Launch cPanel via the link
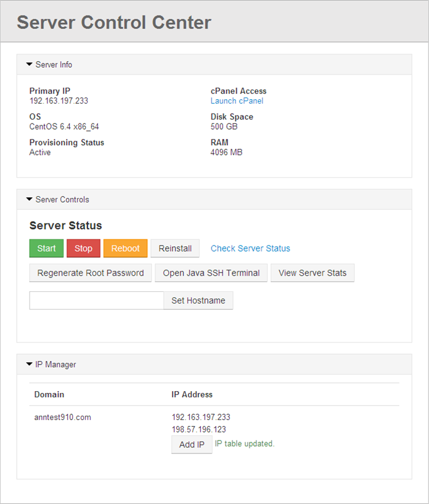The image size is (429, 504). (x=237, y=101)
